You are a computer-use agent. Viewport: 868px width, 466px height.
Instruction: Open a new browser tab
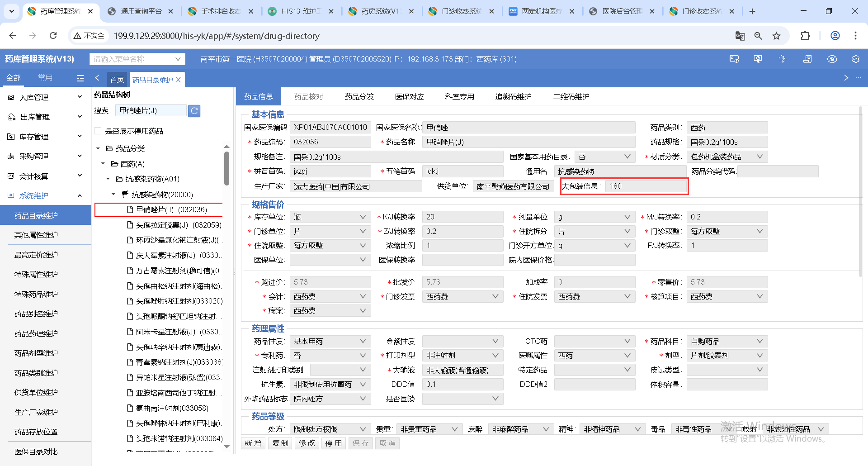[752, 11]
